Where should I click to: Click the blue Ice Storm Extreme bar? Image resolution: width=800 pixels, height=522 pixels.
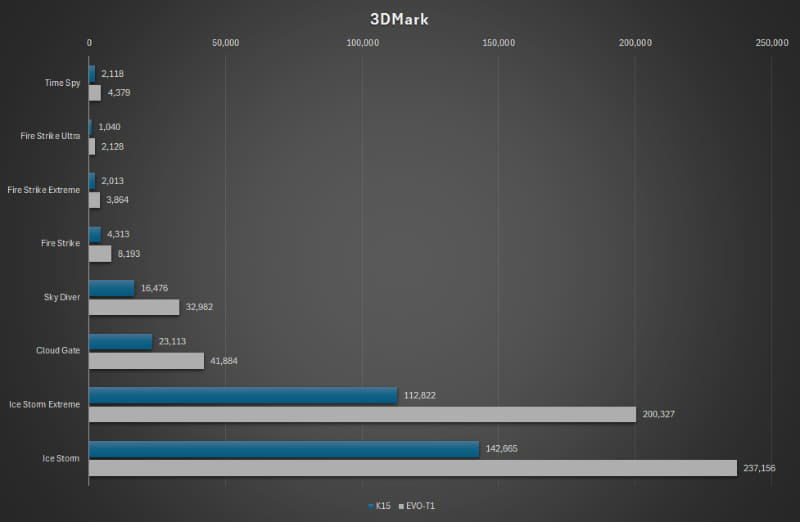[x=243, y=395]
